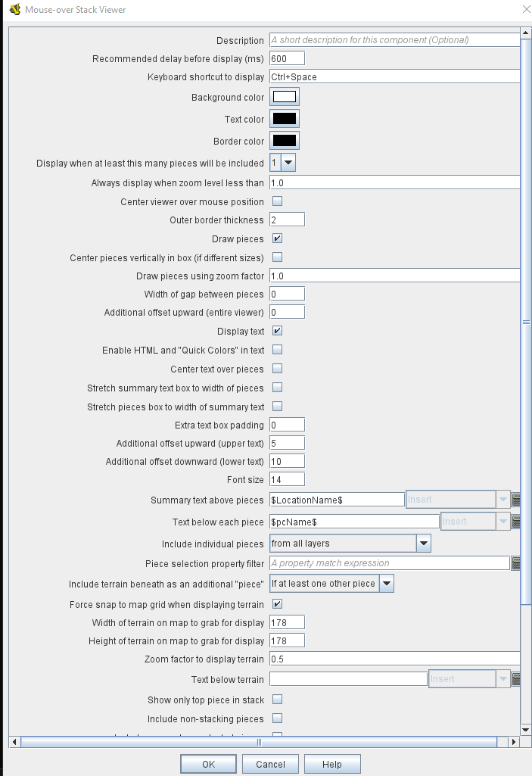The height and width of the screenshot is (776, 532).
Task: Click the Keyboard shortcut to display field
Action: 394,76
